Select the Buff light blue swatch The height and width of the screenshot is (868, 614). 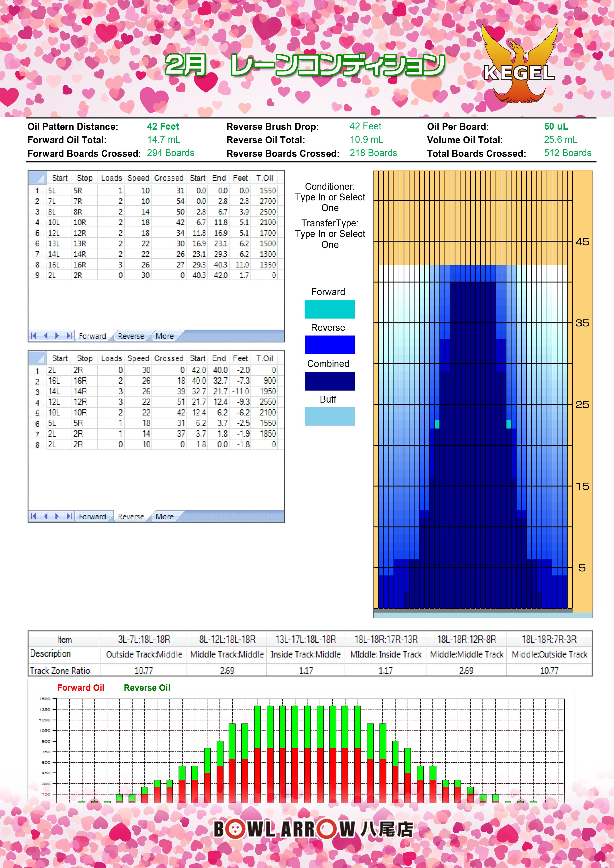pos(330,416)
